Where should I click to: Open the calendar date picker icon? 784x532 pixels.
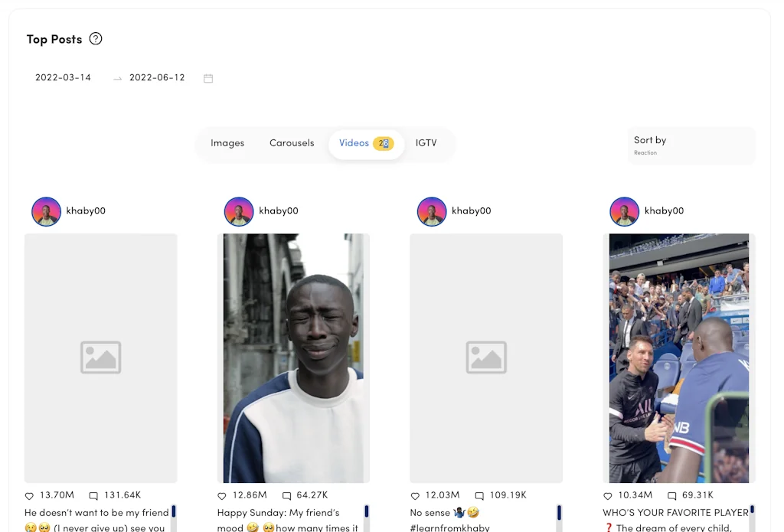tap(208, 78)
